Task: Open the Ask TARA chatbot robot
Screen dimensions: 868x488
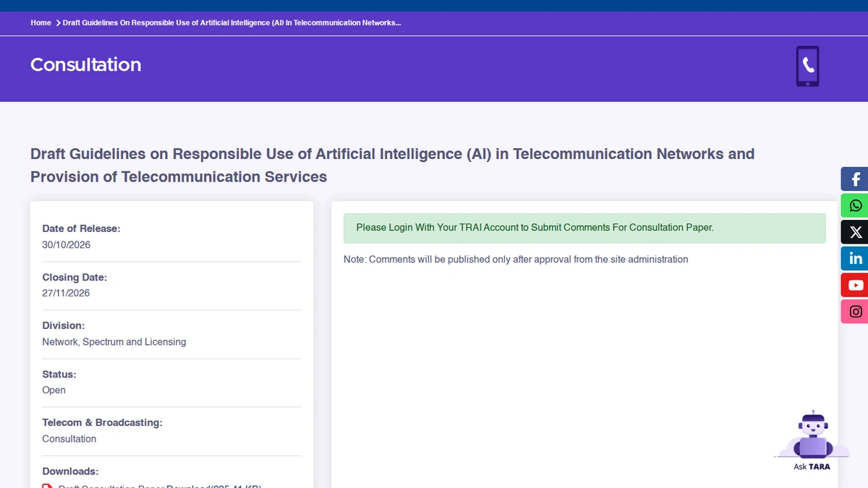Action: [x=812, y=435]
